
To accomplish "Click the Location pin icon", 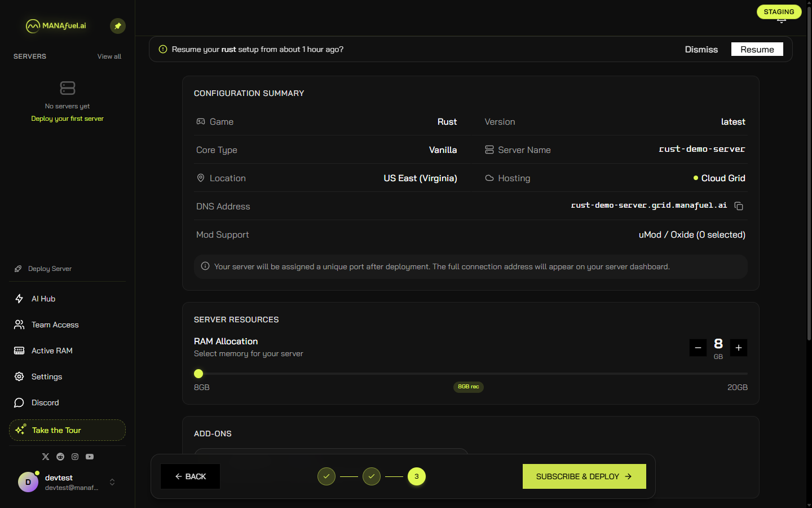I will coord(201,178).
